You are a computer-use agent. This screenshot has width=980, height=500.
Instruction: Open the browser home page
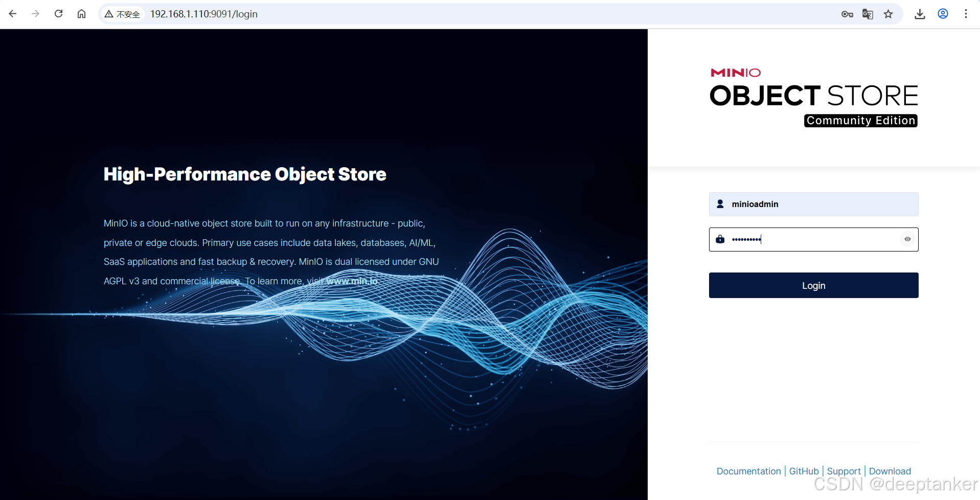(81, 14)
